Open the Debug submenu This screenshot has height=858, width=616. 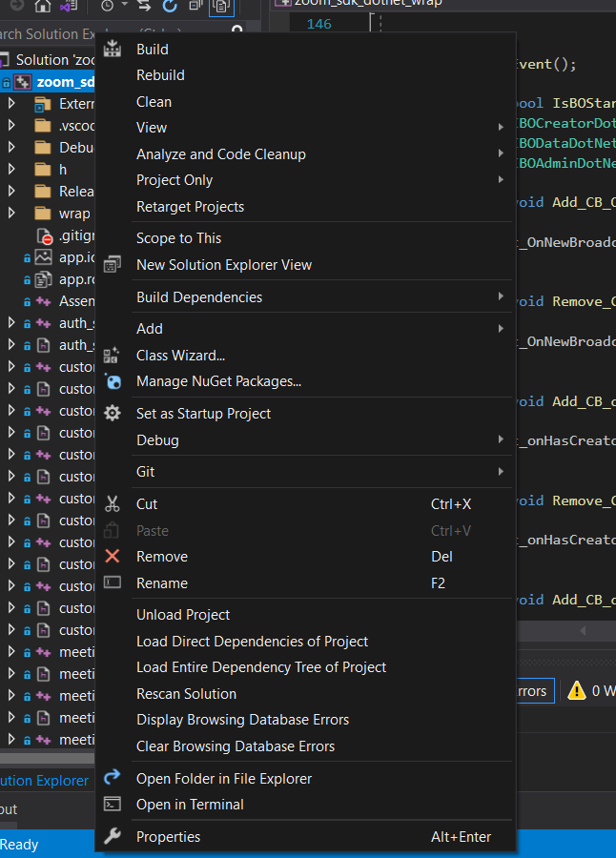305,439
